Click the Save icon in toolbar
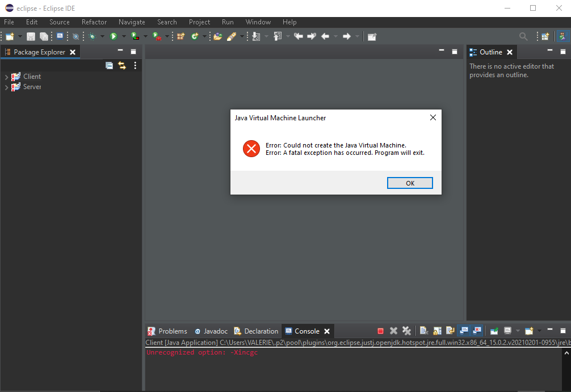The width and height of the screenshot is (571, 392). click(x=31, y=36)
